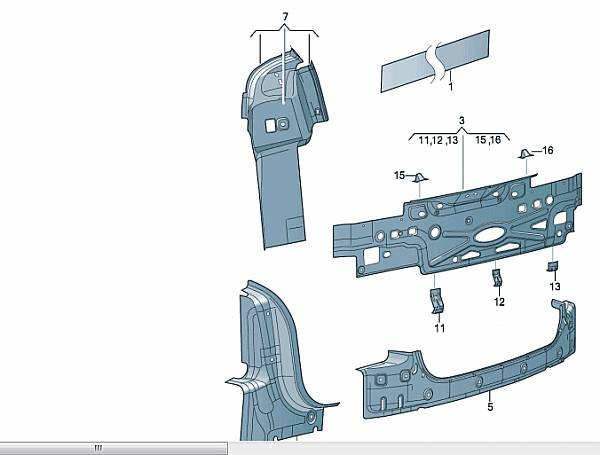The image size is (600, 455).
Task: Click callout number 13 at right
Action: 554,286
